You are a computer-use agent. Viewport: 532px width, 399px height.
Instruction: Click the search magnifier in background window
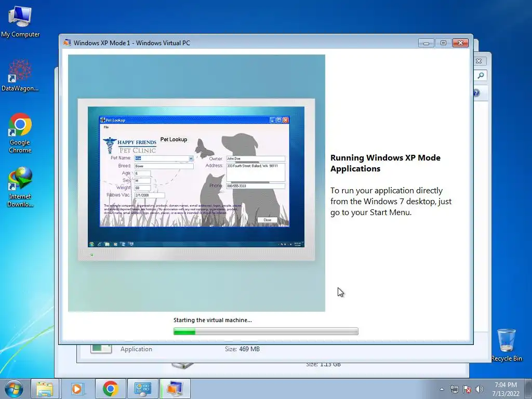tap(481, 76)
